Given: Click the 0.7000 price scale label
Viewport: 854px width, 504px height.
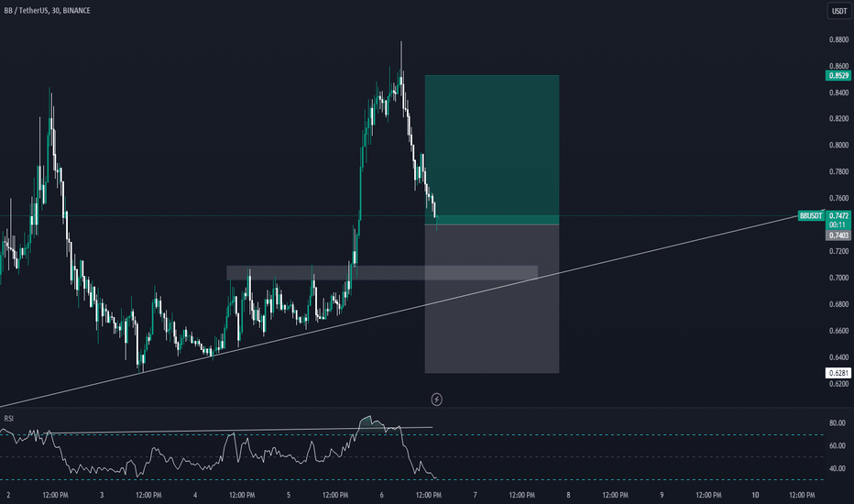Looking at the screenshot, I should tap(838, 278).
